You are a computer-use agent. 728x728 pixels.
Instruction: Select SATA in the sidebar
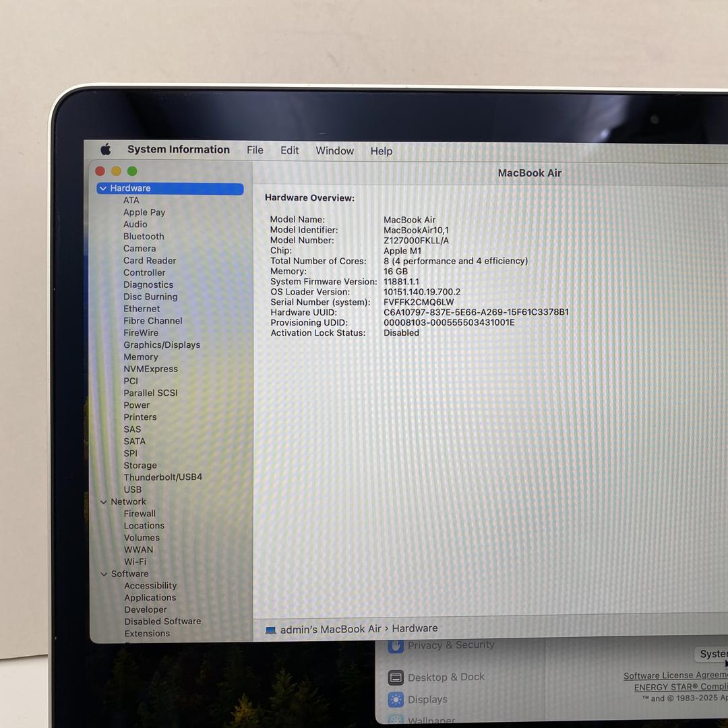135,442
